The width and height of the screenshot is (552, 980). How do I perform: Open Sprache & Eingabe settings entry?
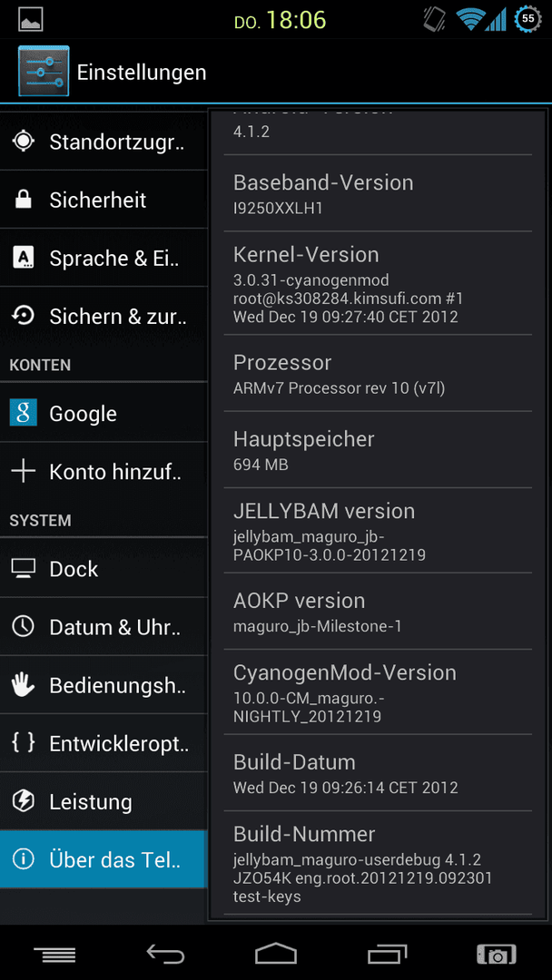coord(103,258)
